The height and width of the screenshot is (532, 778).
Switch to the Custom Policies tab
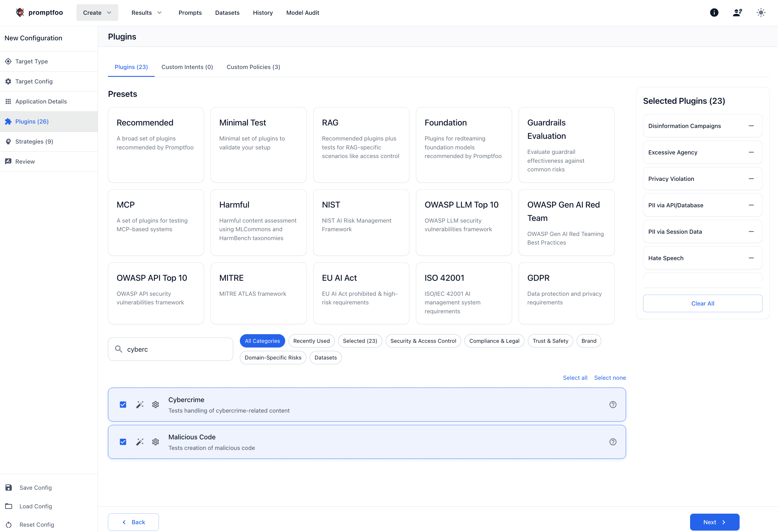pyautogui.click(x=253, y=67)
